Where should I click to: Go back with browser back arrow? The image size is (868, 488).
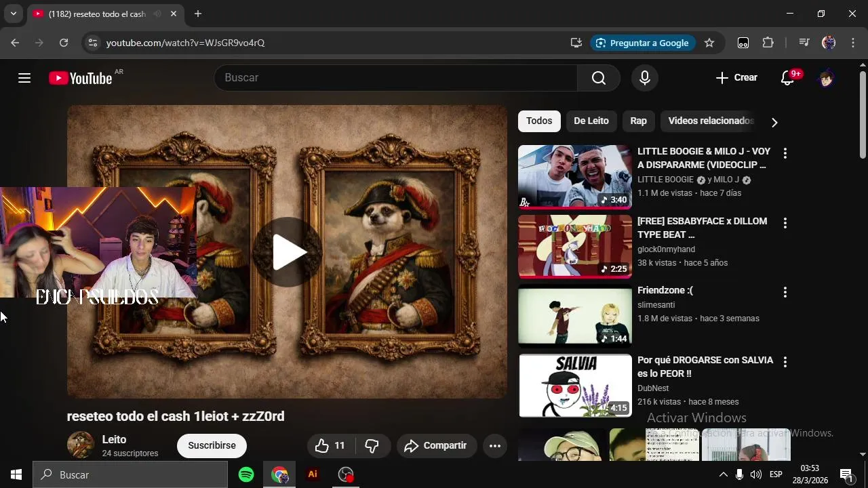click(x=15, y=43)
